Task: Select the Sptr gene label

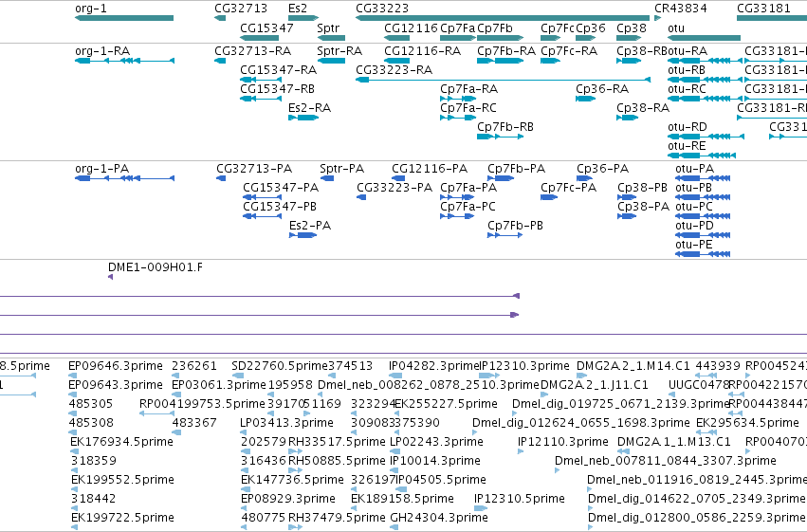Action: point(328,28)
